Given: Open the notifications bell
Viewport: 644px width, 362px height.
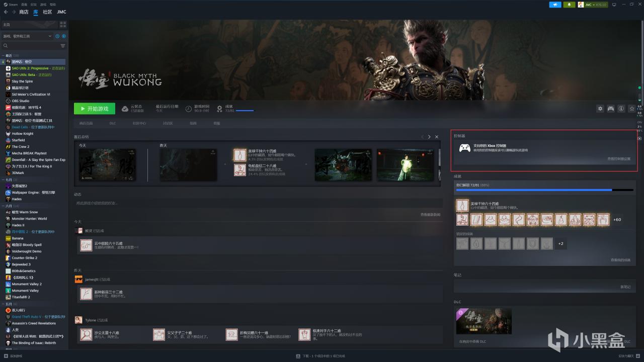Looking at the screenshot, I should click(570, 5).
